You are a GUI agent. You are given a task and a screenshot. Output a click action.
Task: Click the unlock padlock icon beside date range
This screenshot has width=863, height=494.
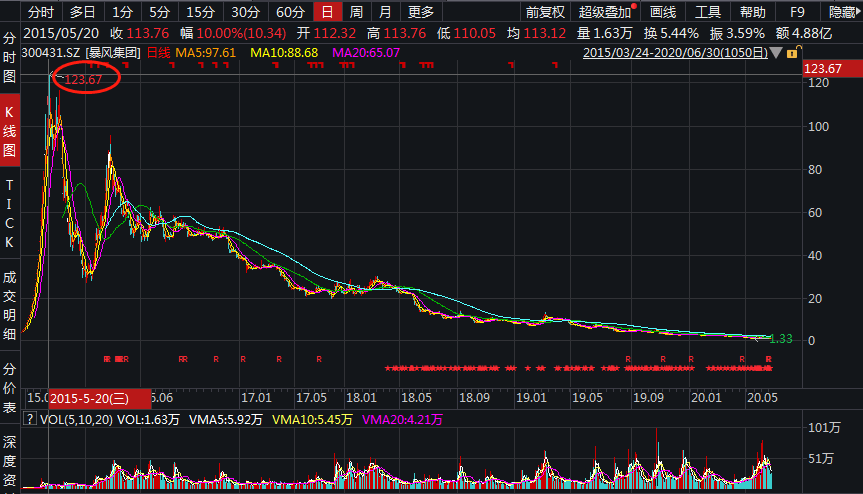pos(792,53)
